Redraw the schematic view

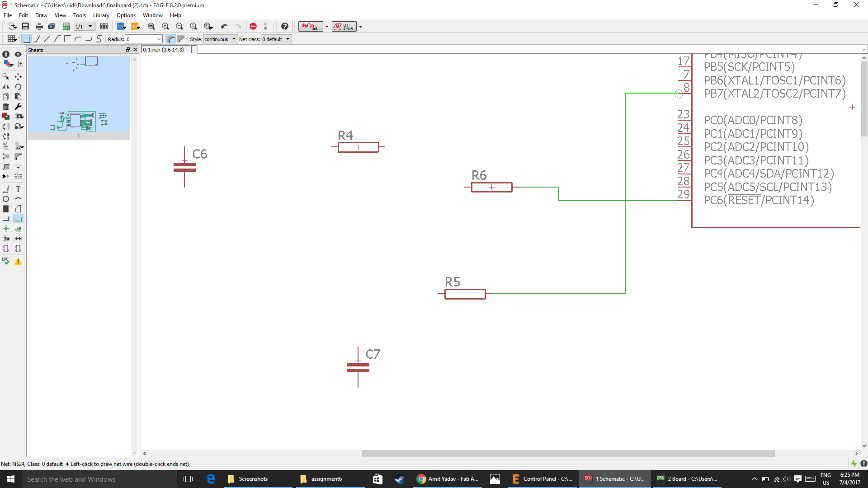point(193,26)
